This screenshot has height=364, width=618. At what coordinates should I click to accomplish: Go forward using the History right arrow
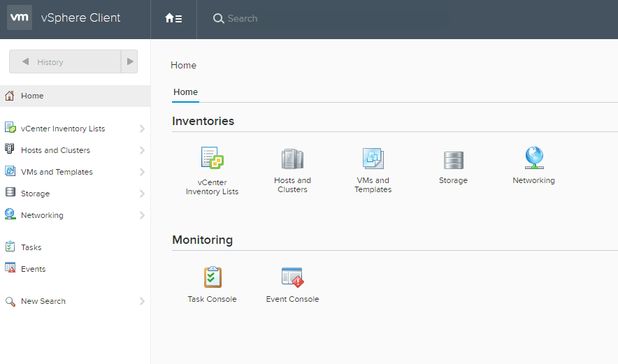[129, 61]
